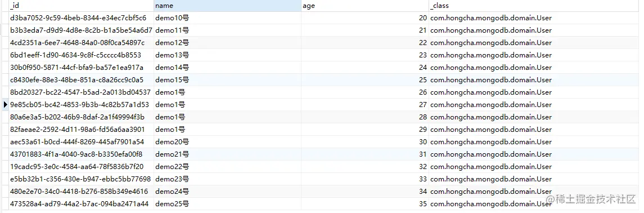Click the age value 33 cell
Viewport: 644px width, 213px height.
pyautogui.click(x=364, y=179)
